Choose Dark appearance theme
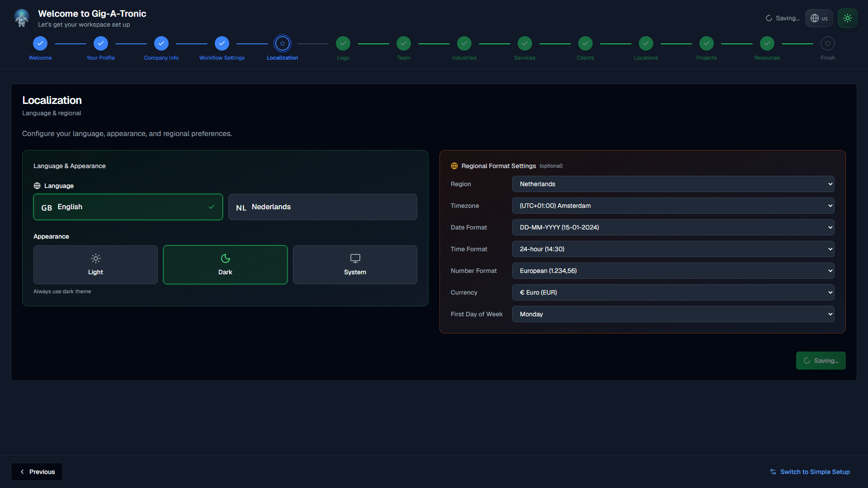 (225, 265)
